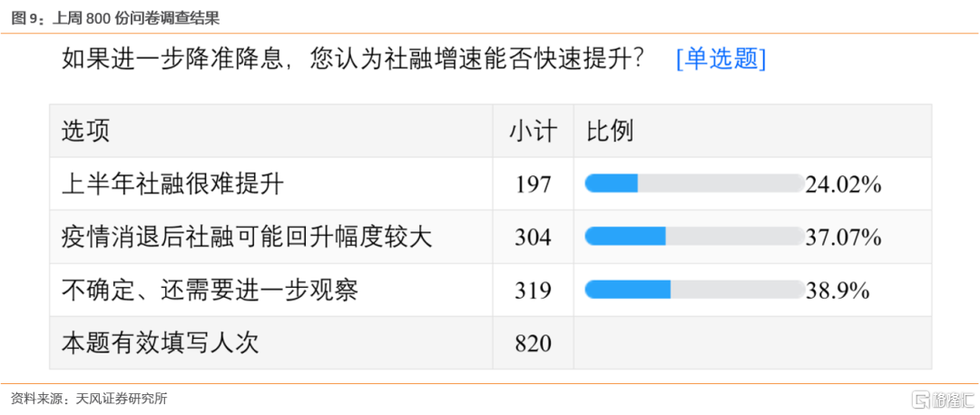Select option 疫情消退后社融可能回升幅度较大
The image size is (980, 415).
click(247, 237)
